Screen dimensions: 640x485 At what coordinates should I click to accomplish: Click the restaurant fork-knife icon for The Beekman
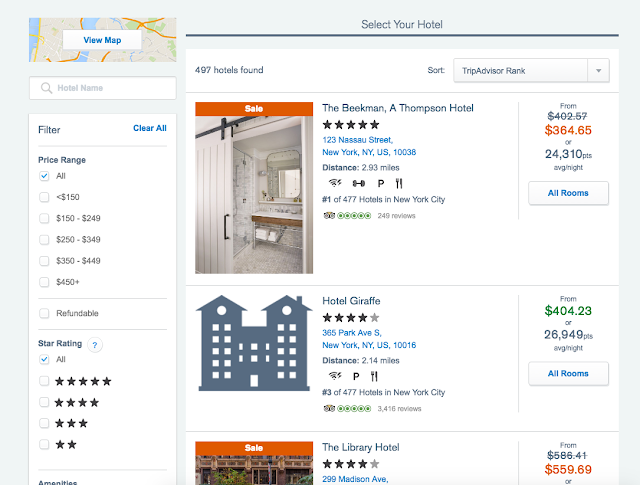pos(399,184)
